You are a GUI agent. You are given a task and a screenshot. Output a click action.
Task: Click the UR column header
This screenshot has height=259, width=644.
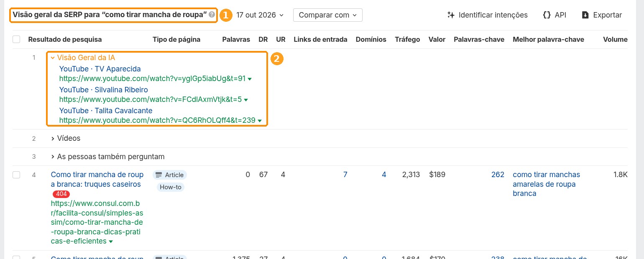tap(281, 39)
